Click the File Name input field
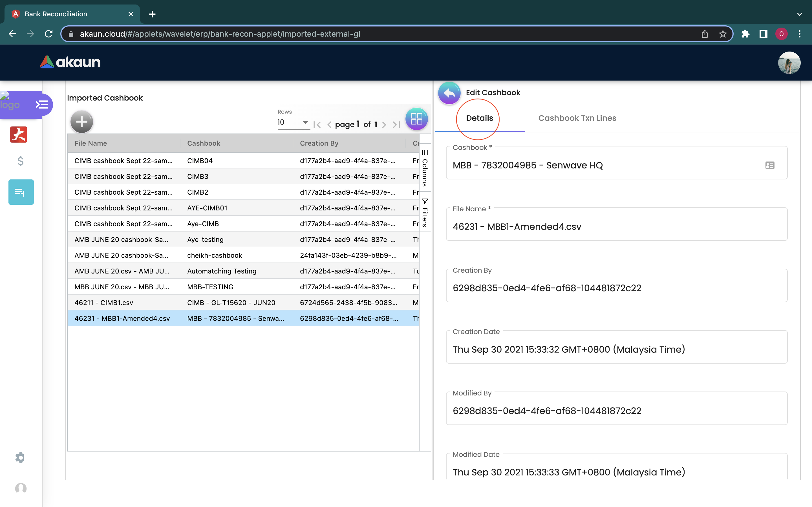The height and width of the screenshot is (507, 812). (616, 227)
